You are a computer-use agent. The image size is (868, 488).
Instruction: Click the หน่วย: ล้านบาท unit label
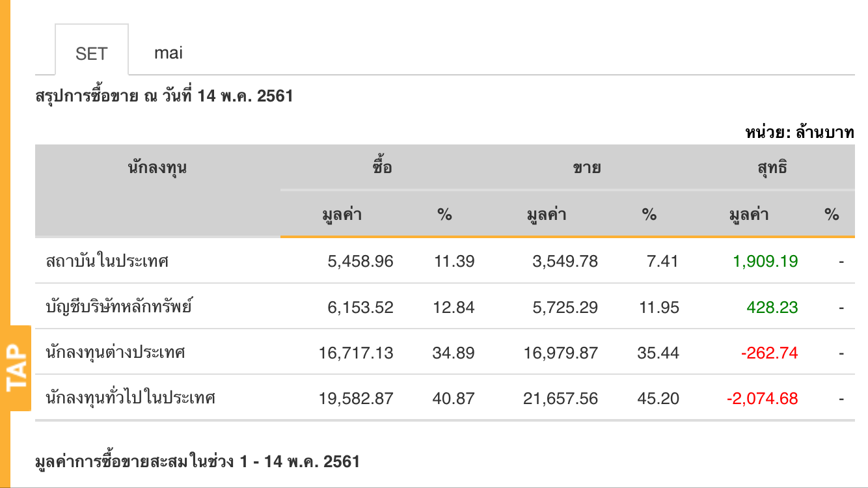coord(800,133)
